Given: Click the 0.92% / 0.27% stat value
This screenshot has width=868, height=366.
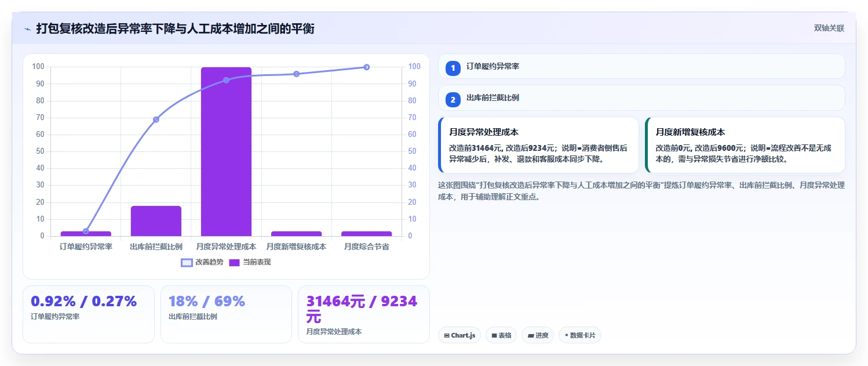Looking at the screenshot, I should pos(84,301).
